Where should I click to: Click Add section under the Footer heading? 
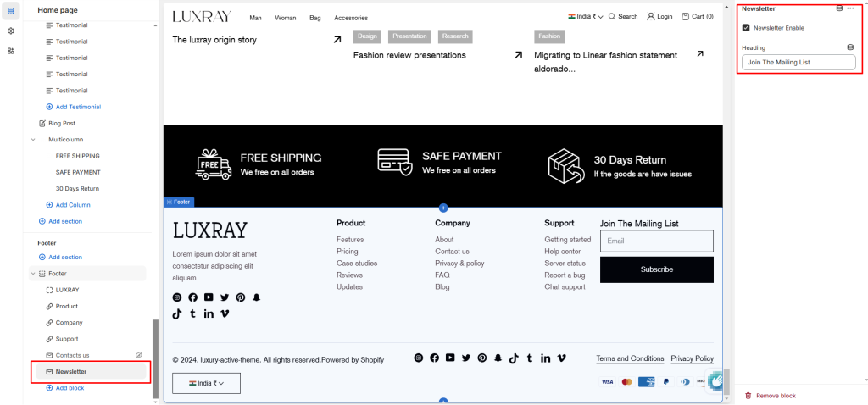pyautogui.click(x=60, y=258)
